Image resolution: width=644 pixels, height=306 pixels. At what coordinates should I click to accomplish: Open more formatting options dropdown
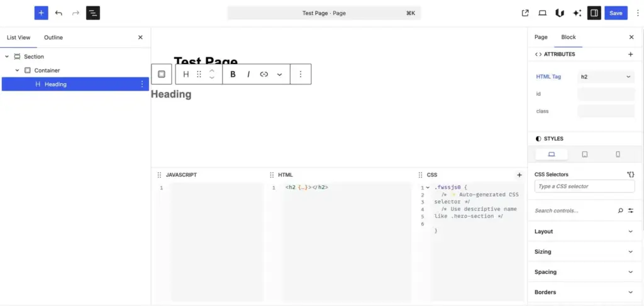pos(279,74)
